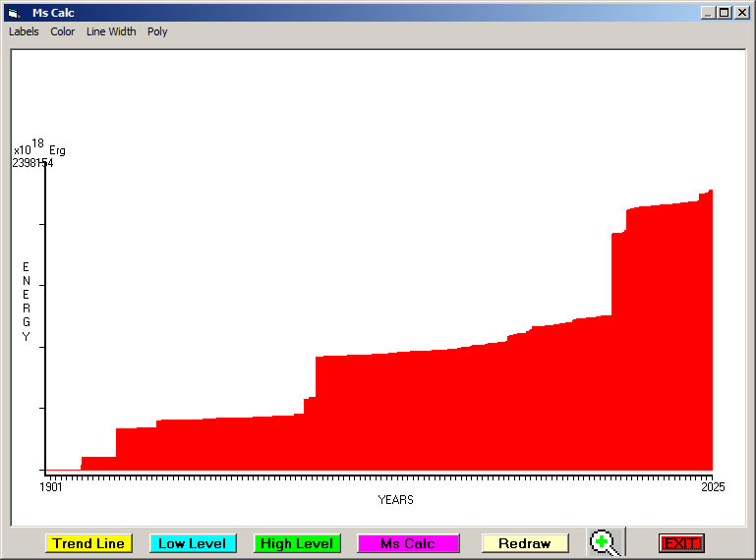Click the 2398154 maximum value label

click(32, 163)
